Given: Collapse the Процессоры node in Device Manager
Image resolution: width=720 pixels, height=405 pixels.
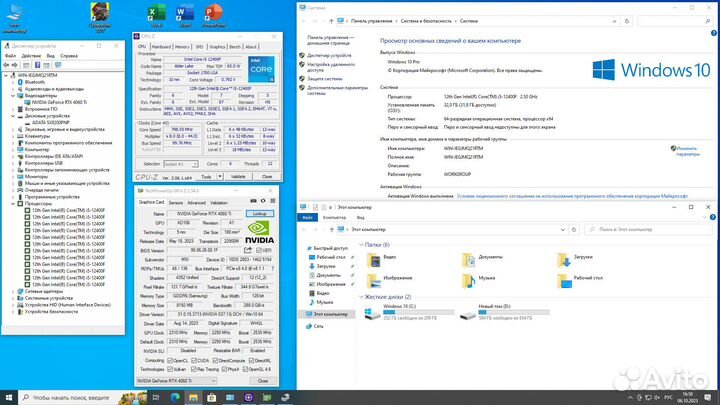Looking at the screenshot, I should click(x=13, y=203).
